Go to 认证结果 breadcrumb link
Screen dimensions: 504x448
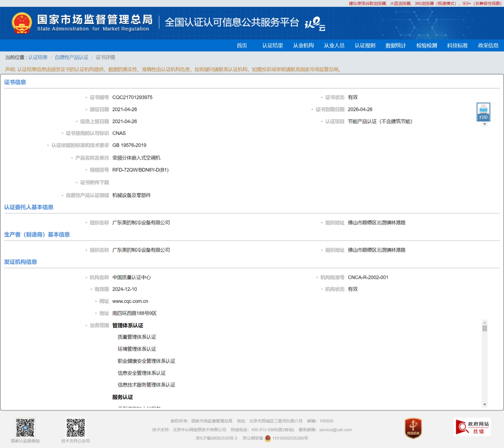38,57
